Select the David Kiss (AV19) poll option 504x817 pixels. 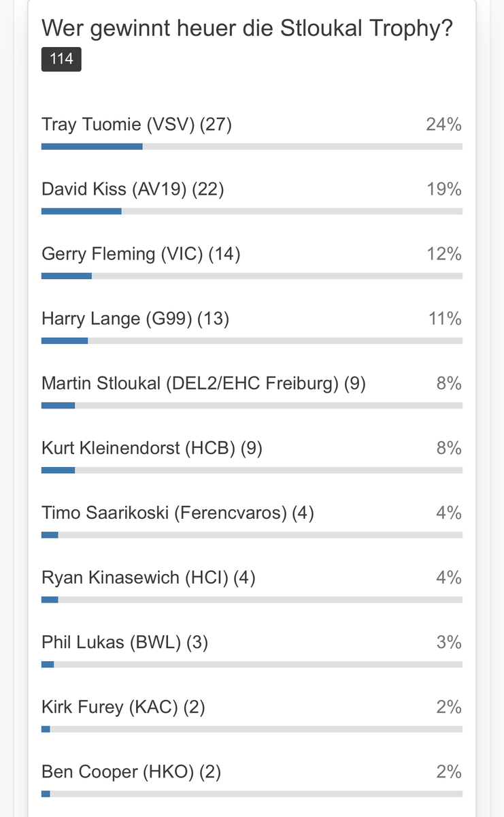pyautogui.click(x=133, y=189)
